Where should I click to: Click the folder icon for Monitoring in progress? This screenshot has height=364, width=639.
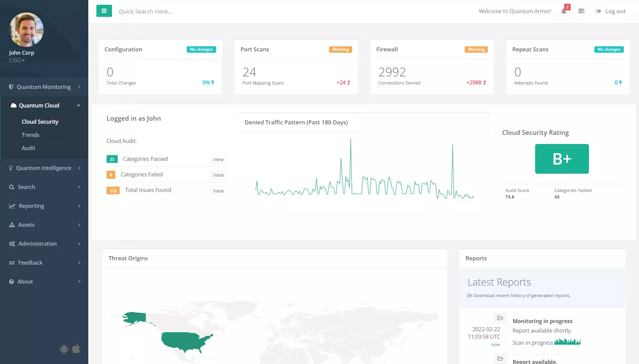coord(500,318)
